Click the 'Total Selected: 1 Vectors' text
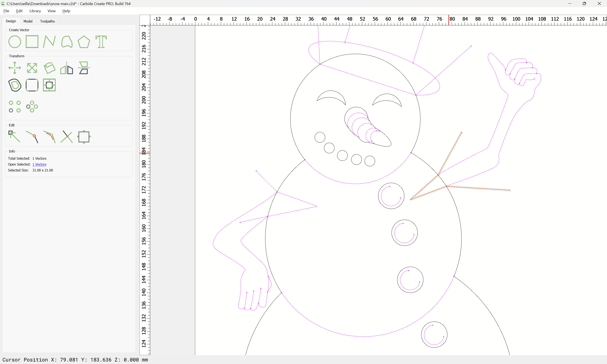 pos(27,158)
